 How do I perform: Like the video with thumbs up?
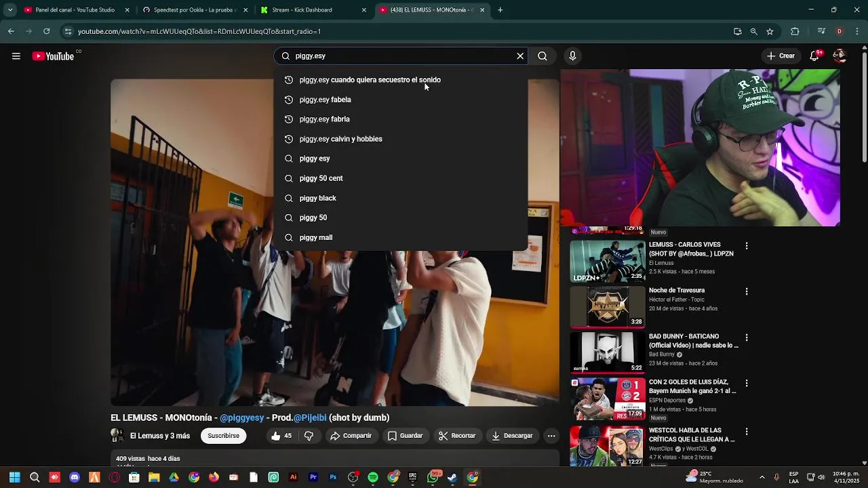(281, 436)
